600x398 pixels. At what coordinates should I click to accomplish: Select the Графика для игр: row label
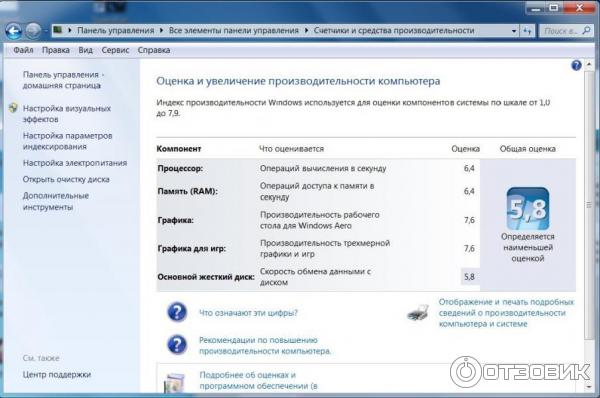(192, 248)
